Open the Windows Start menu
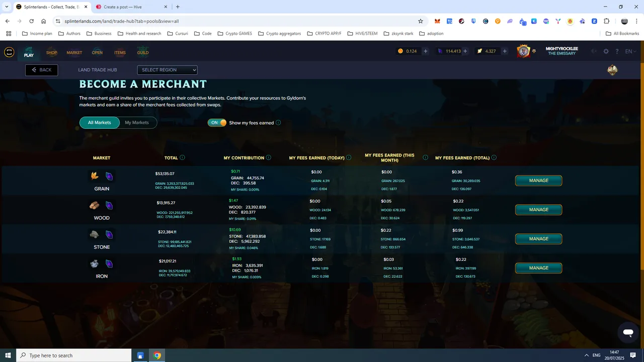Screen dimensions: 644x362 [x=8, y=355]
